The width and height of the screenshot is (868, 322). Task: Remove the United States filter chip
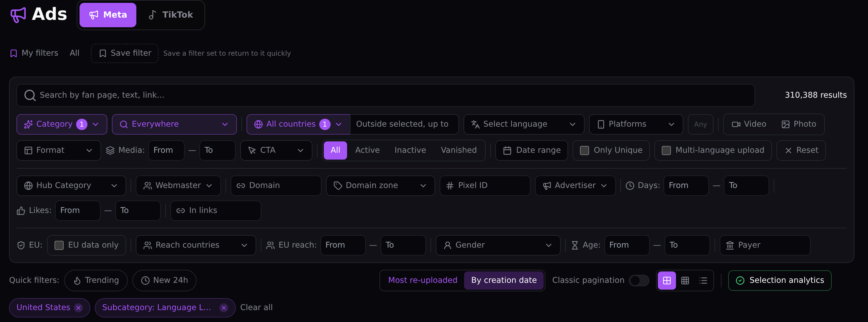[x=78, y=308]
